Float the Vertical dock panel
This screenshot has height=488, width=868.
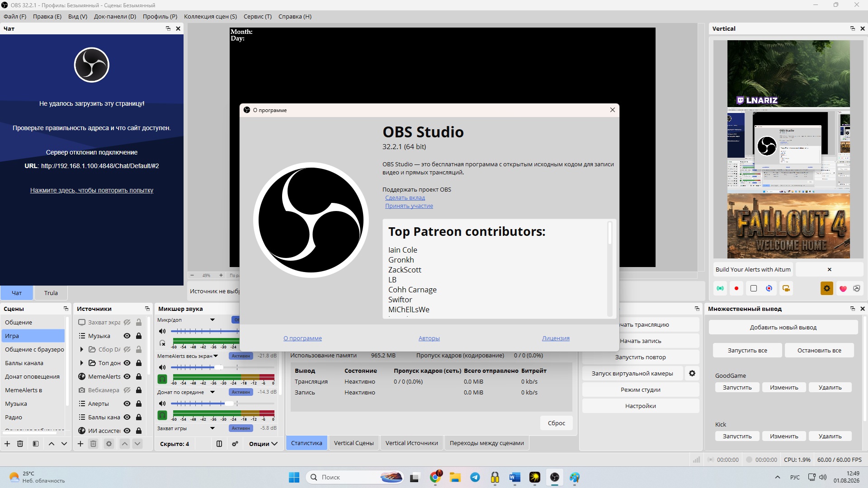point(853,28)
